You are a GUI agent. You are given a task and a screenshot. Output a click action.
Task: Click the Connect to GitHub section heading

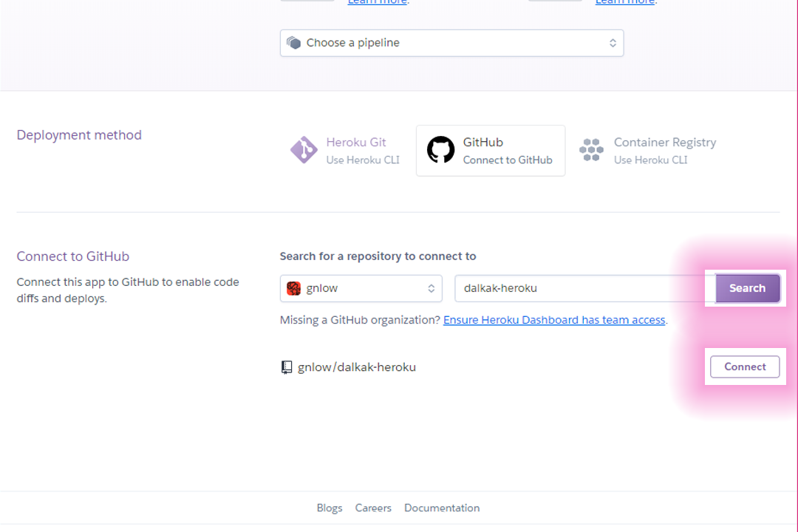(x=72, y=256)
